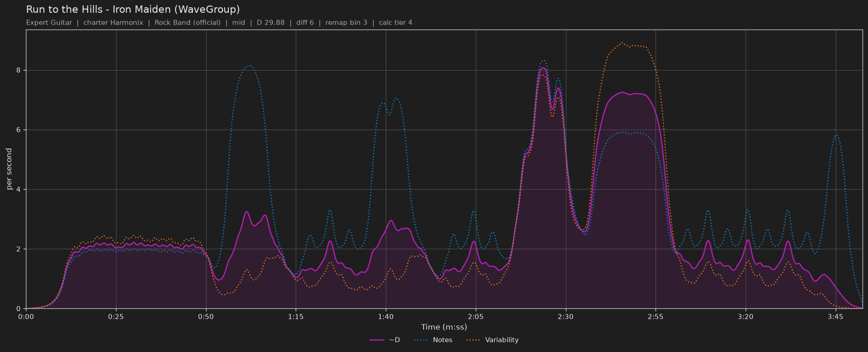Click the 2:55 x-axis tick label
This screenshot has width=868, height=352.
tap(656, 317)
